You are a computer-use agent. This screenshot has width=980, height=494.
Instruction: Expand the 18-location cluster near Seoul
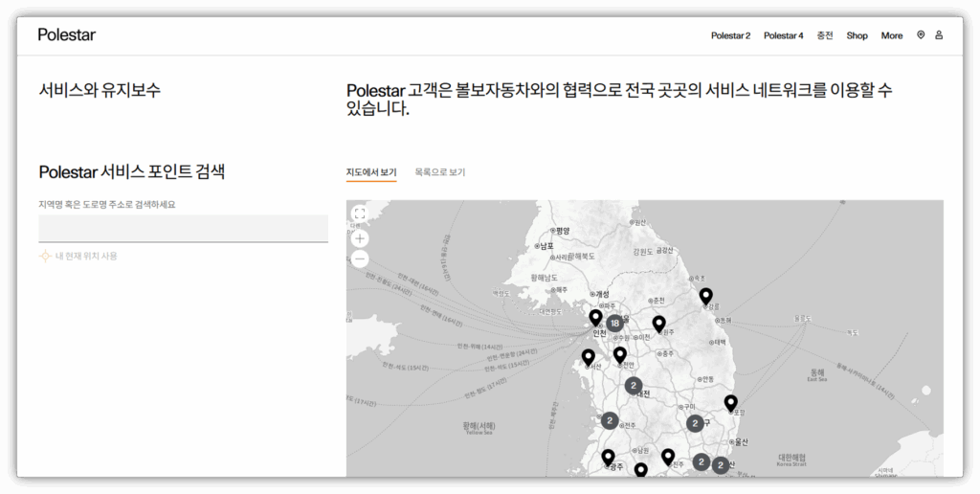coord(614,324)
